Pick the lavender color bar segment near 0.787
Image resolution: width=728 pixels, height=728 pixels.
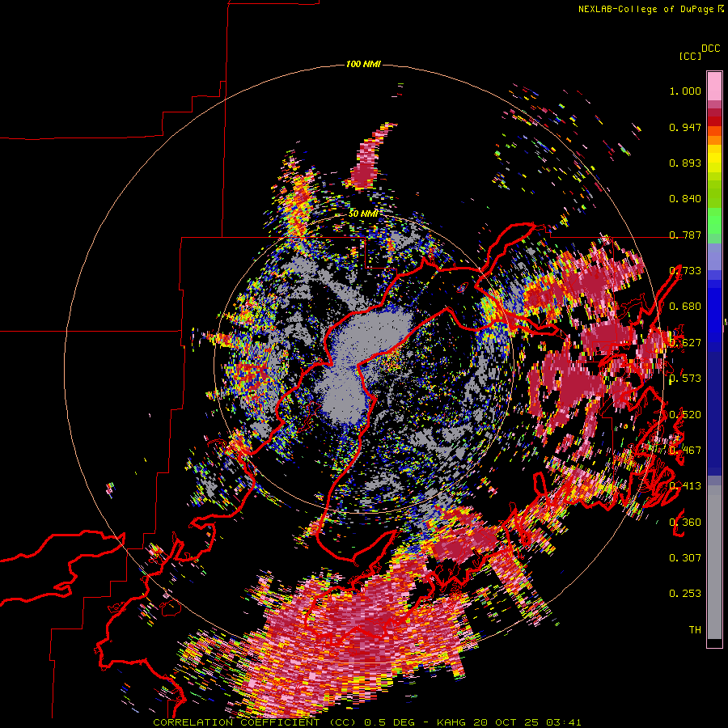coord(714,256)
